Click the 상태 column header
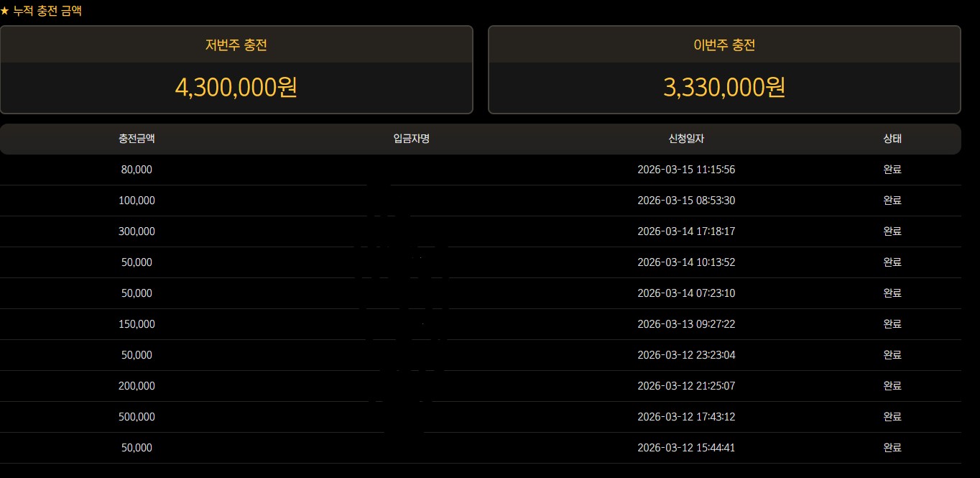The width and height of the screenshot is (980, 478). coord(892,139)
